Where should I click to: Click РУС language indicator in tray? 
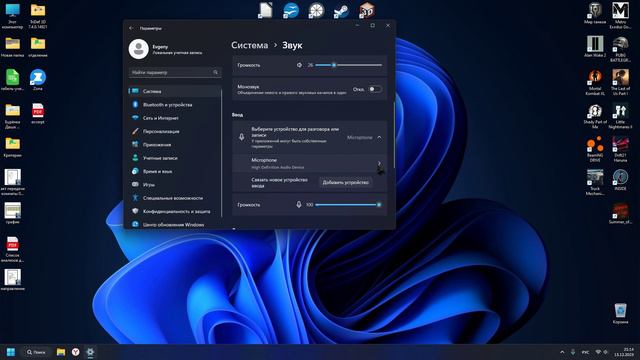click(585, 352)
